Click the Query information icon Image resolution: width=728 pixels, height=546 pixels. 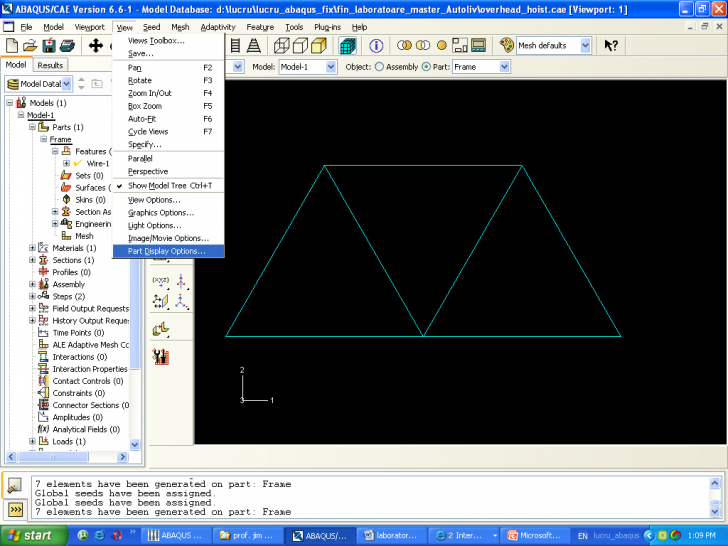(376, 46)
